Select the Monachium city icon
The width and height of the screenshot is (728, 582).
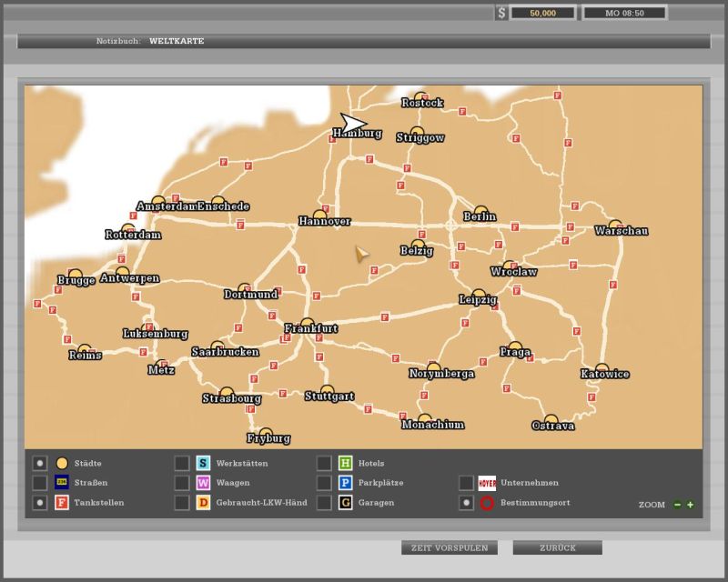point(424,419)
